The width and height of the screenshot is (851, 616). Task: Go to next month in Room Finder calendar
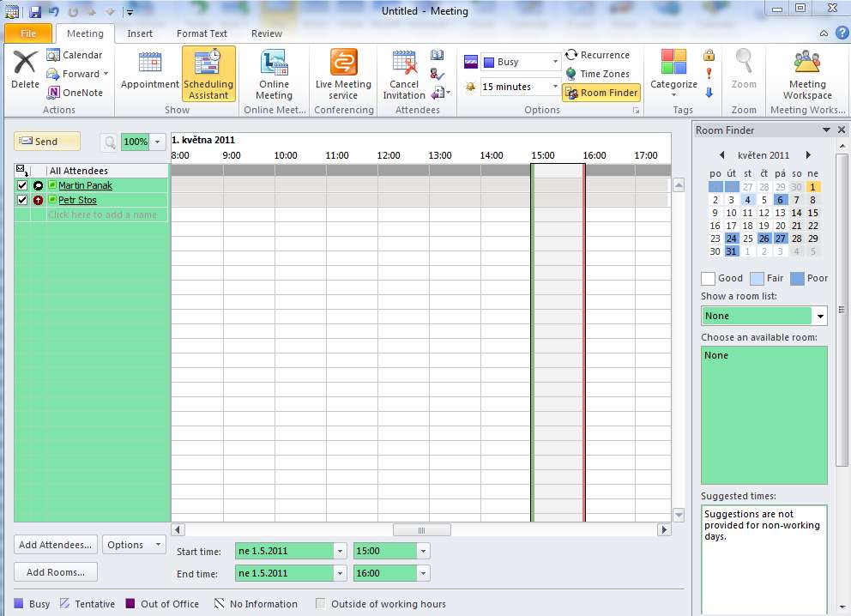pos(808,154)
